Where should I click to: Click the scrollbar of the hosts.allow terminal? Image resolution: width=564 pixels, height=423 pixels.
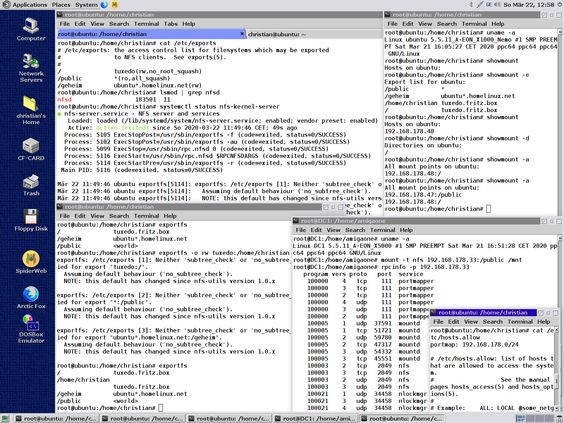pyautogui.click(x=557, y=369)
